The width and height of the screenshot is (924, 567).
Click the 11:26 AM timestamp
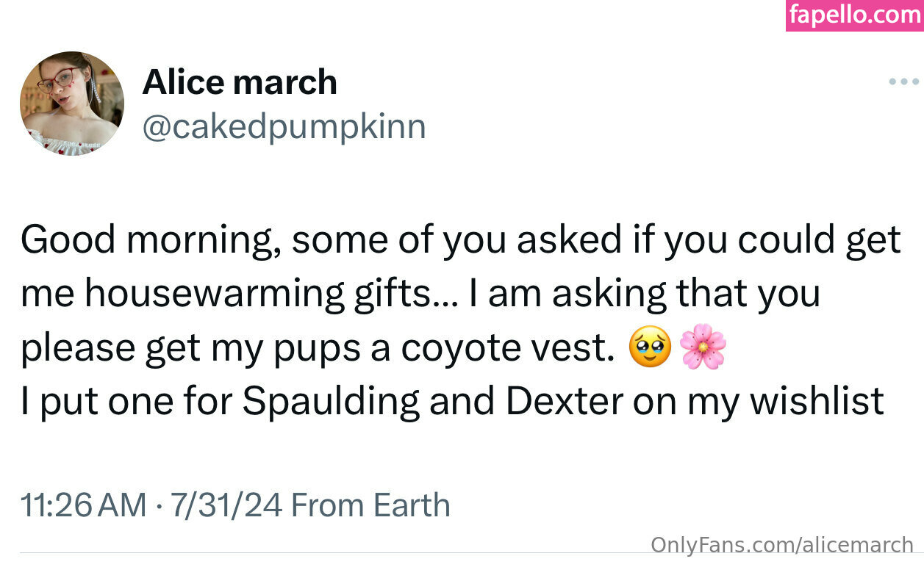click(84, 505)
